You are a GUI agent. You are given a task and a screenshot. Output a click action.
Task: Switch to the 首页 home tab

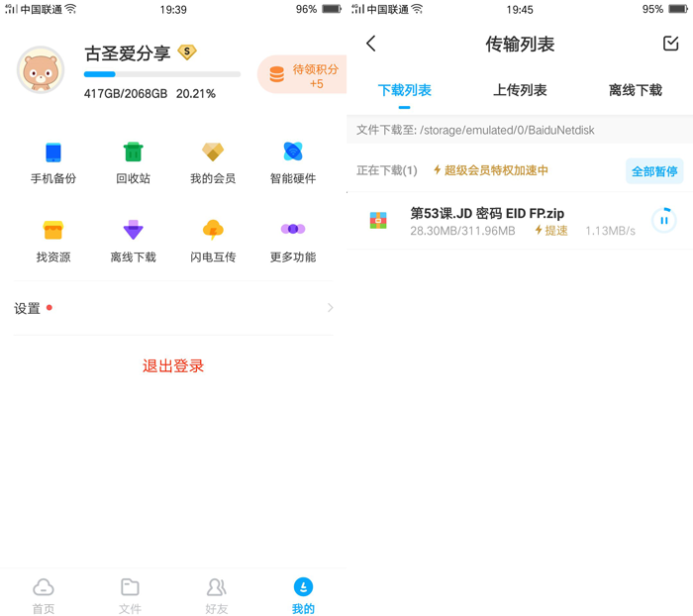(x=44, y=595)
